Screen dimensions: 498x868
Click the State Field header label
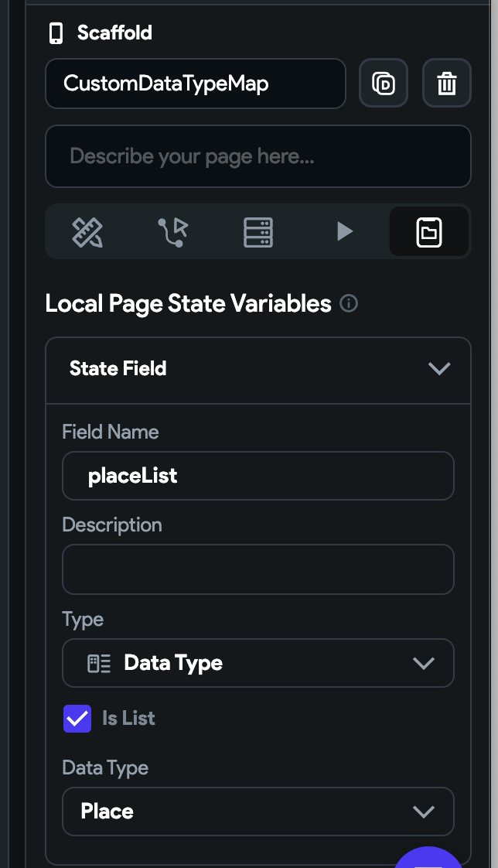[118, 369]
